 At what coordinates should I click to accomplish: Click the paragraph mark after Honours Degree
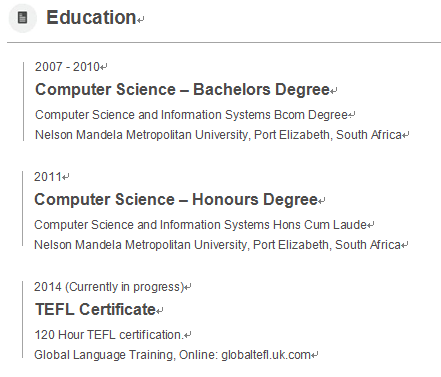pos(321,201)
